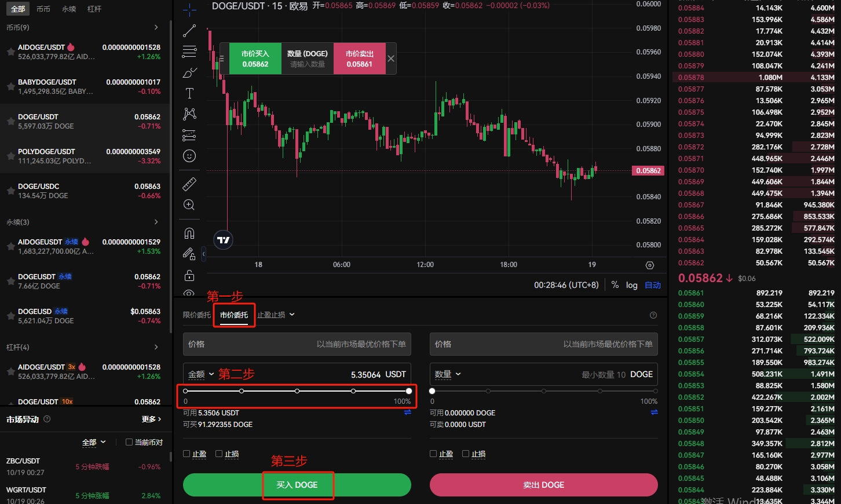Focus the 5.35064 USDT amount field

click(x=297, y=374)
